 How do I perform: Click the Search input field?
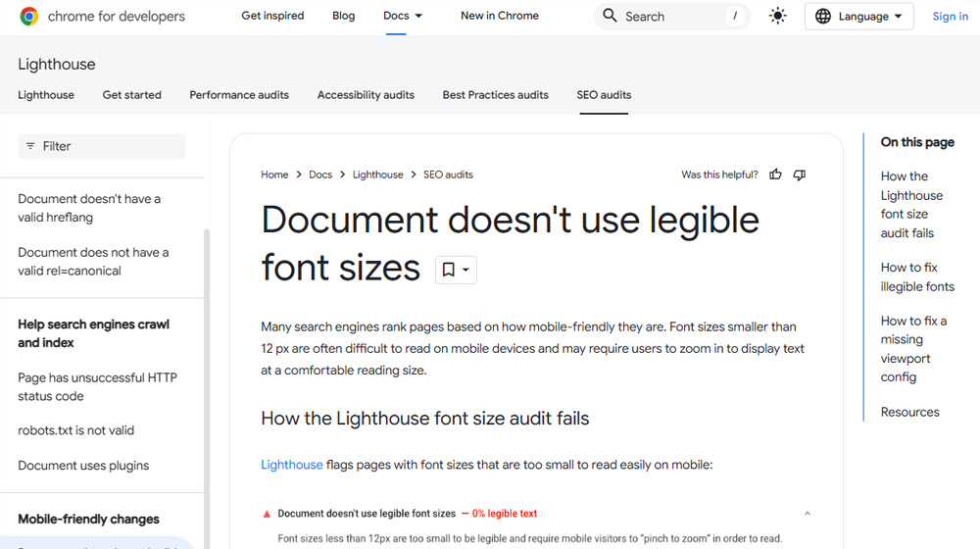(672, 17)
